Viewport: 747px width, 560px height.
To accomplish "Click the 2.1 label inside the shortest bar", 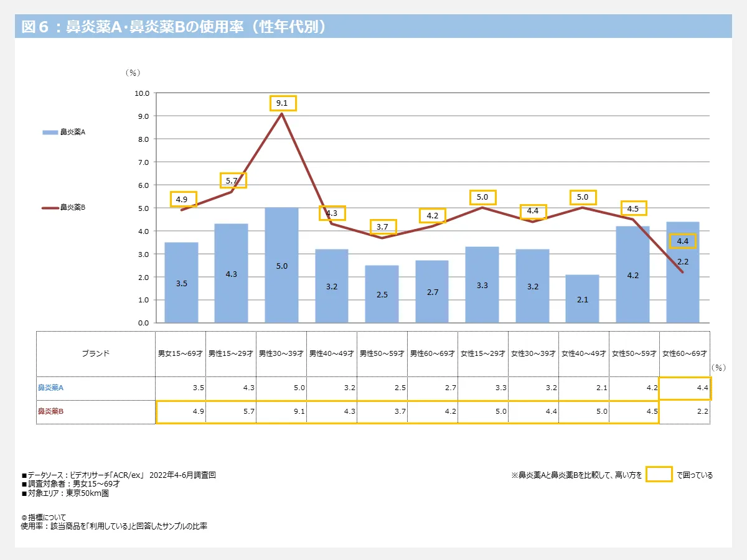I will click(583, 299).
